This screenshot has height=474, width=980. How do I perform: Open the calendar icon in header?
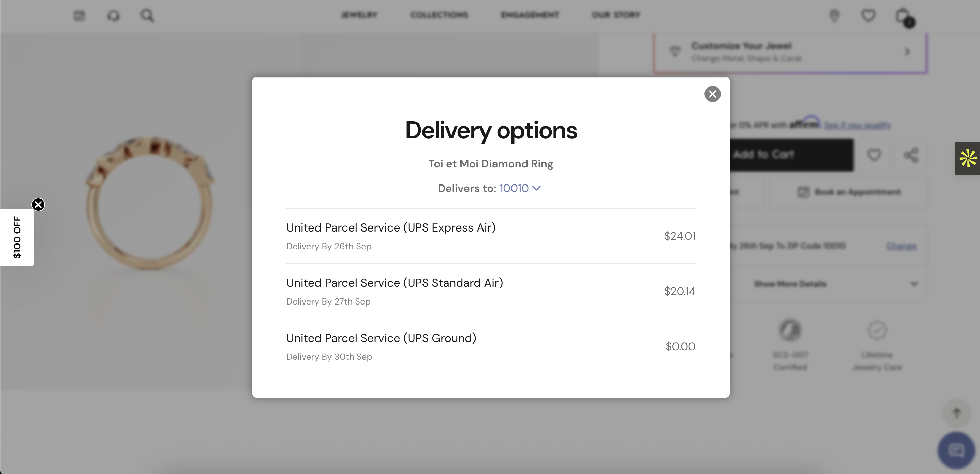click(79, 16)
